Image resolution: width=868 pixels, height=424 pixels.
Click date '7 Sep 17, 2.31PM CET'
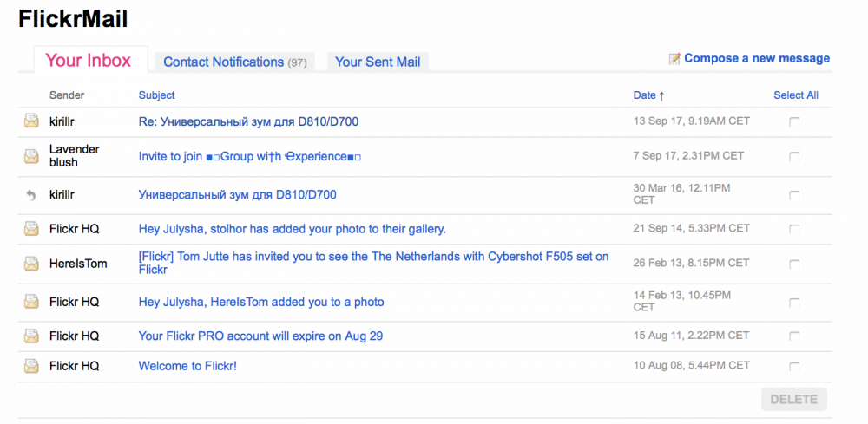click(x=688, y=155)
